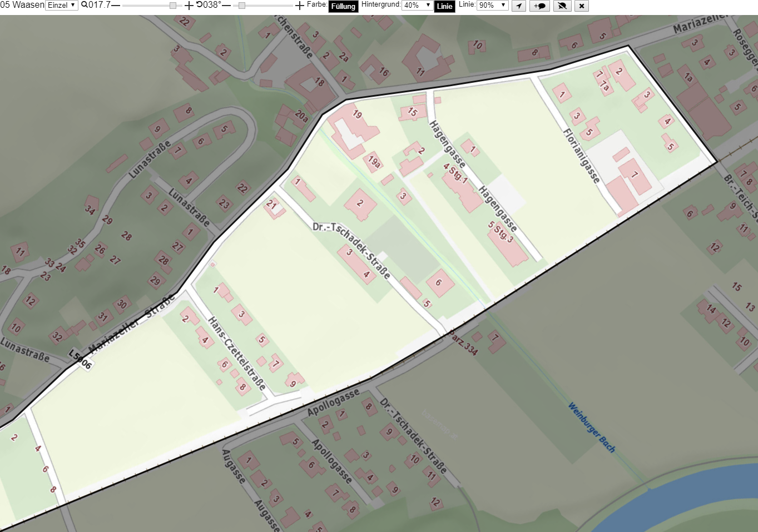Open the Einzel dropdown
Screen dimensions: 758x532
coord(62,5)
